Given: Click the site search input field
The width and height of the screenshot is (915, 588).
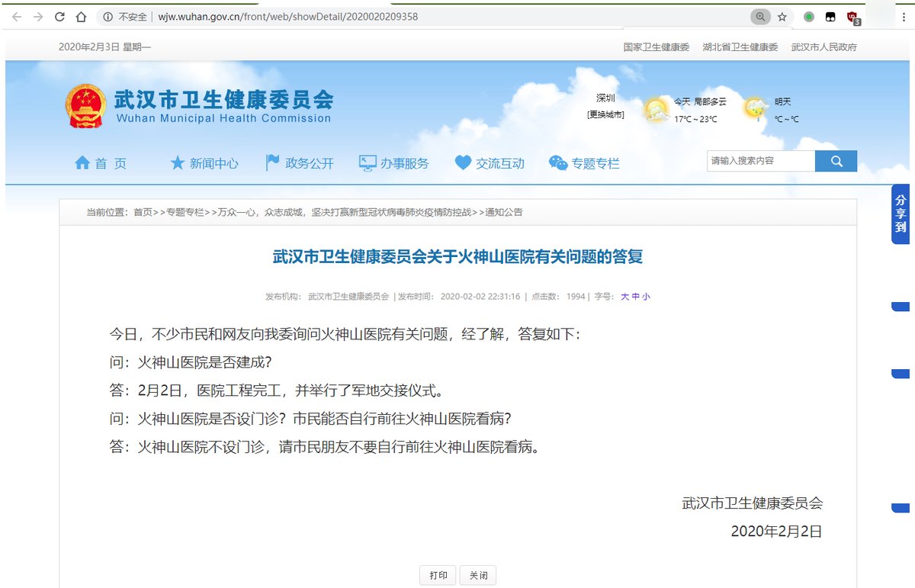Looking at the screenshot, I should coord(761,161).
